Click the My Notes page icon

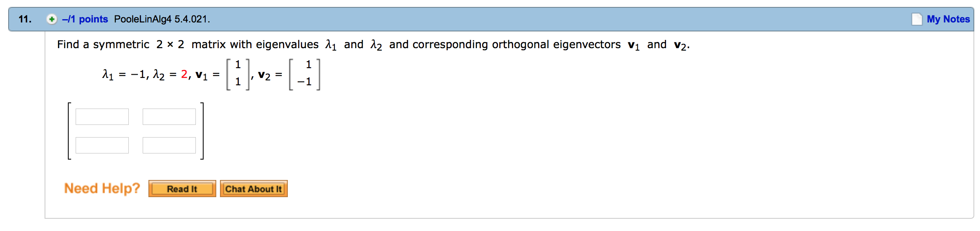pos(917,19)
